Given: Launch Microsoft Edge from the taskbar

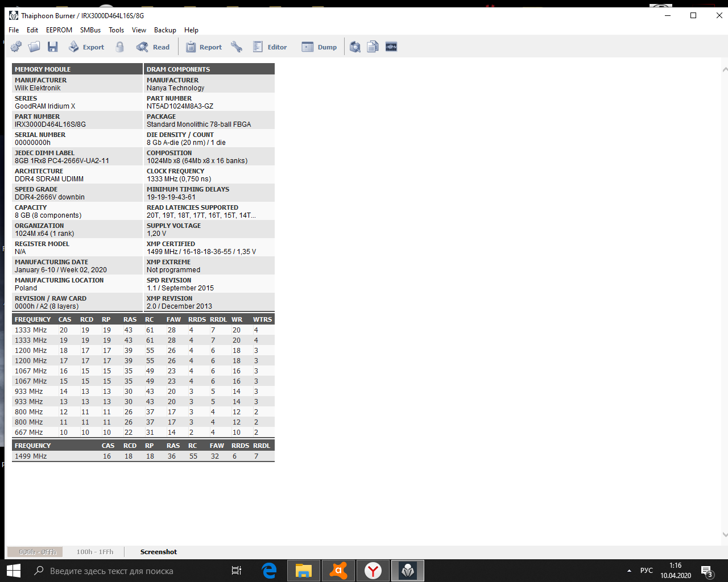Looking at the screenshot, I should [x=269, y=571].
